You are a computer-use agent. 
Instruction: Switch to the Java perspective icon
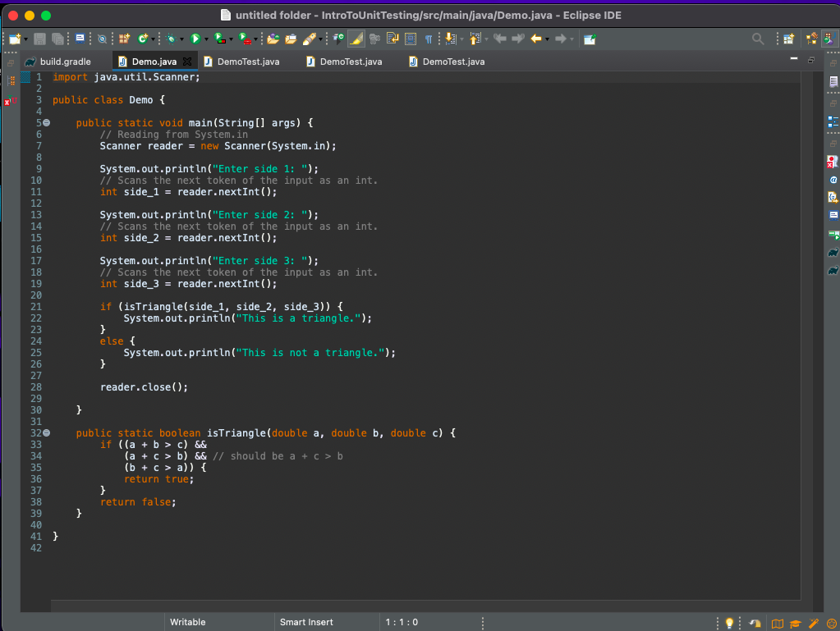[829, 39]
